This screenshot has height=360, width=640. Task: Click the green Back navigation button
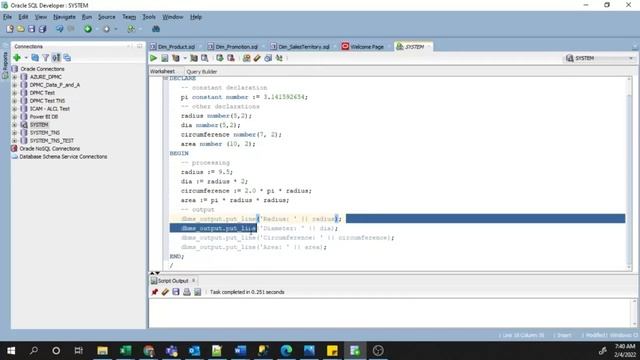[88, 29]
